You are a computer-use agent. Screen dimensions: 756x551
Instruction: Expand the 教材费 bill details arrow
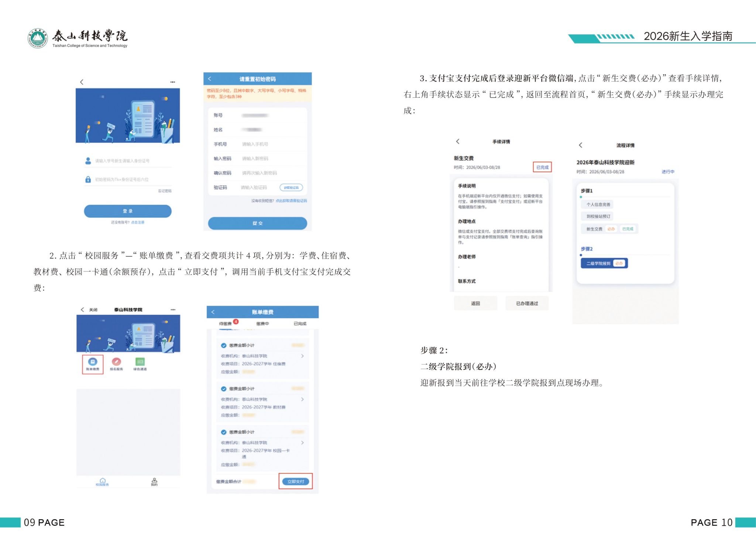tap(302, 399)
